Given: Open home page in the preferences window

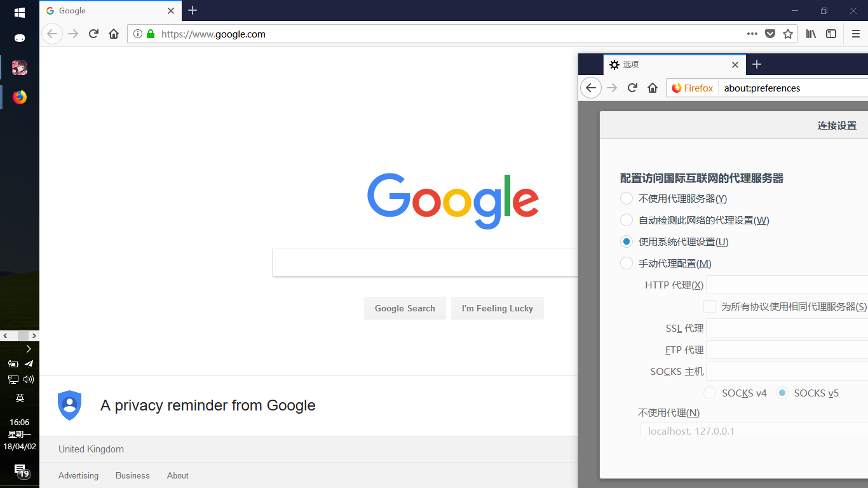Looking at the screenshot, I should click(x=653, y=88).
